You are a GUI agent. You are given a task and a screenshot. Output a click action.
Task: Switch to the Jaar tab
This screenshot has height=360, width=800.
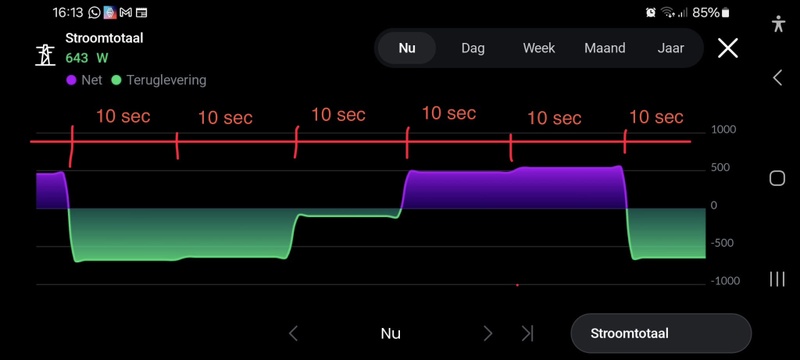pyautogui.click(x=670, y=48)
